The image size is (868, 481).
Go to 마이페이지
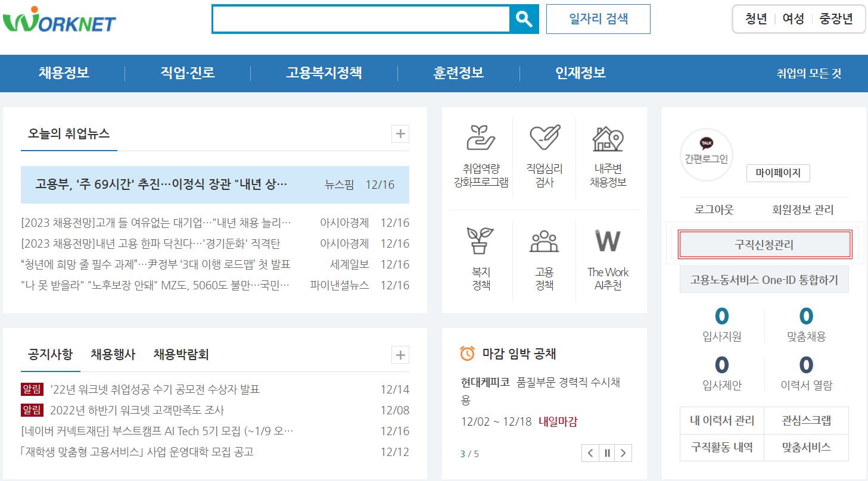(x=778, y=173)
